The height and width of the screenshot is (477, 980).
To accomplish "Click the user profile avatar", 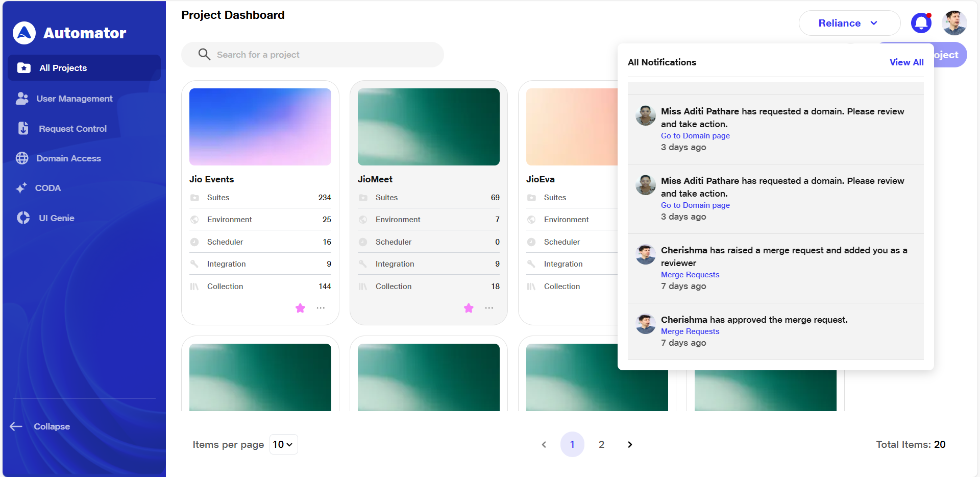I will tap(954, 23).
